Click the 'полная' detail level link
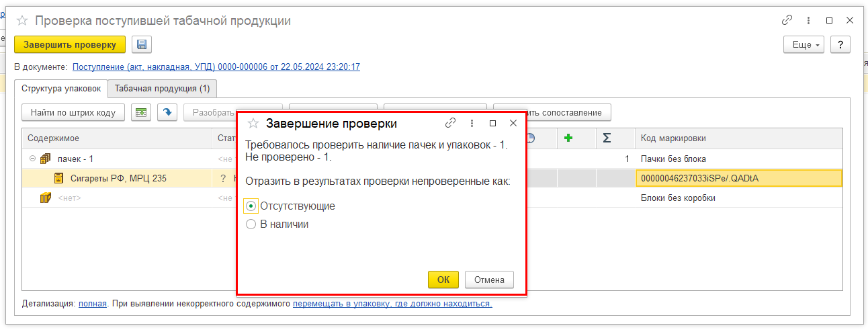The height and width of the screenshot is (336, 868). [92, 304]
